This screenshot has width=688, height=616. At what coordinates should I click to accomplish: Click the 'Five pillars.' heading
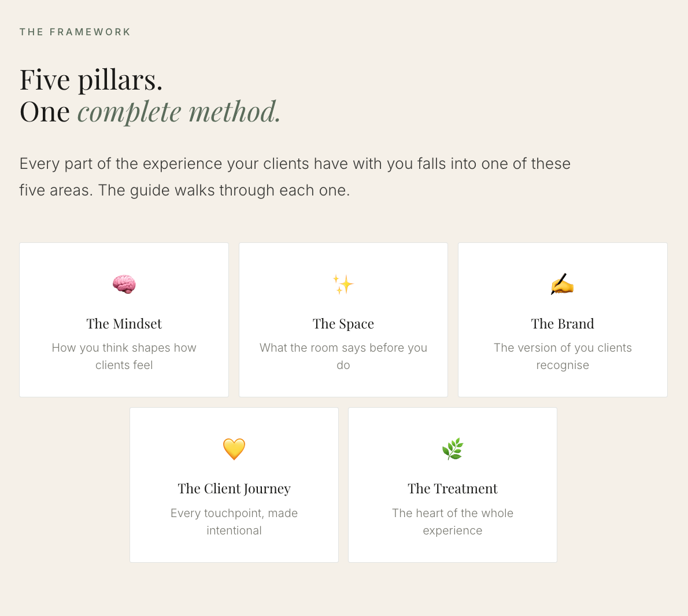[91, 80]
